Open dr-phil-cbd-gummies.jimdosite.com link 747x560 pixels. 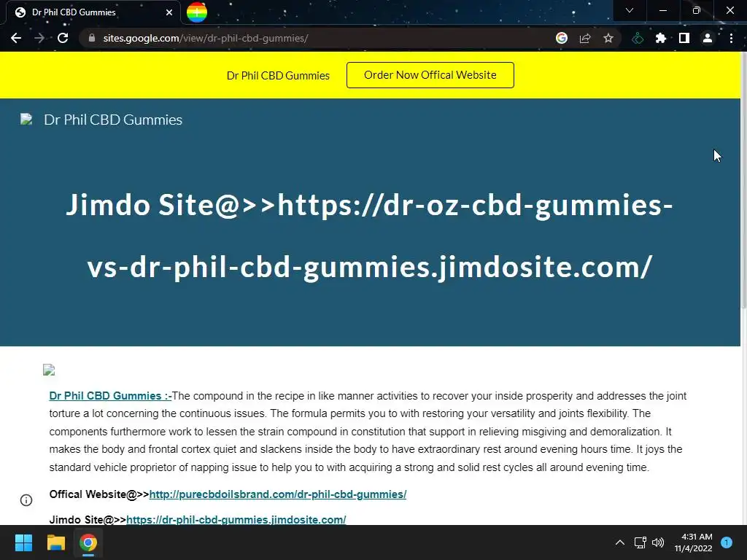click(236, 519)
